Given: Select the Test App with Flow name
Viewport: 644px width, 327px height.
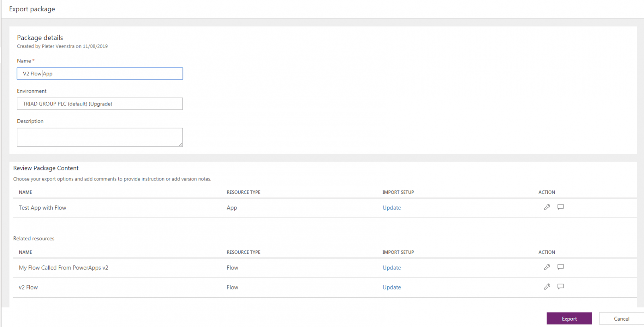Looking at the screenshot, I should click(42, 208).
